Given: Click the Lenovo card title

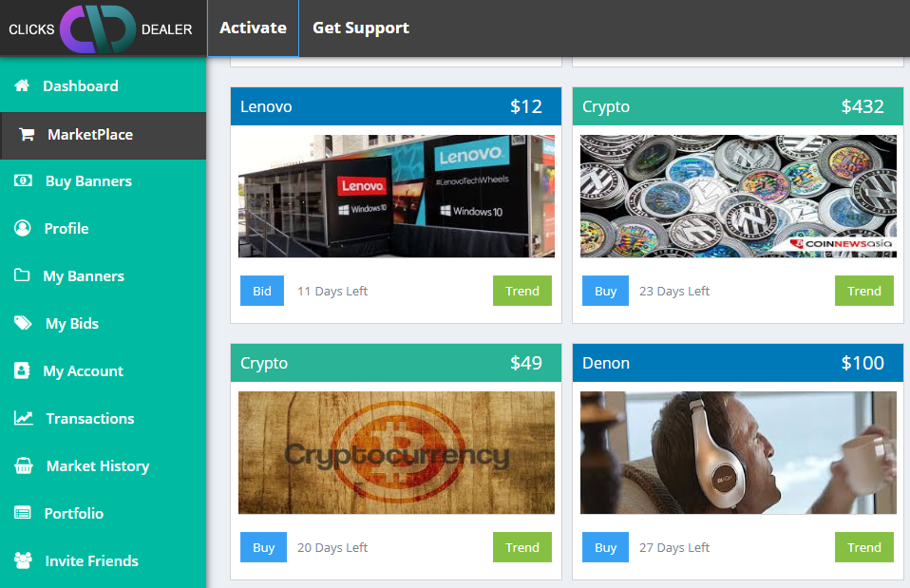Looking at the screenshot, I should [266, 106].
